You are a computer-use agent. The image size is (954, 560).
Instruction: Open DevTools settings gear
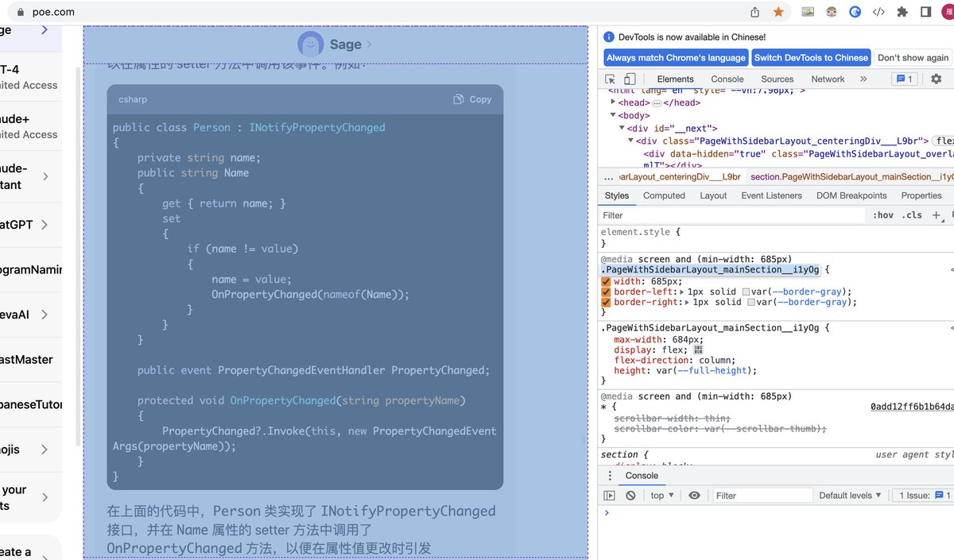936,79
